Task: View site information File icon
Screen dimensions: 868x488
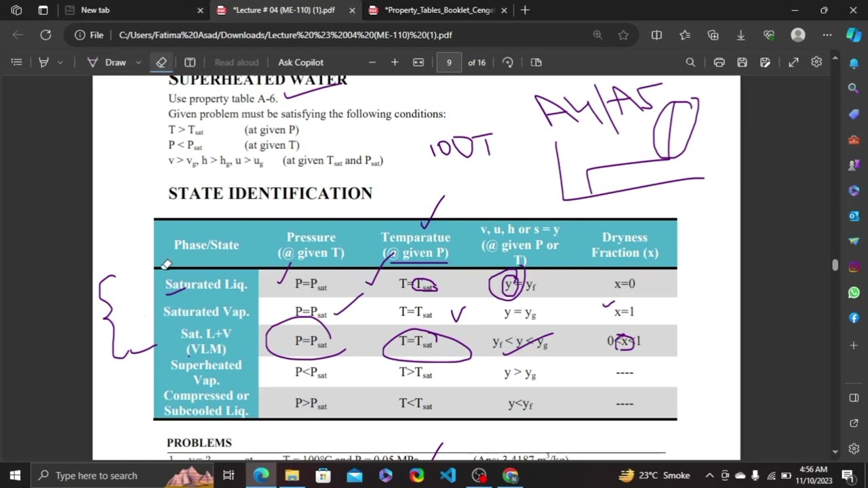Action: 89,35
